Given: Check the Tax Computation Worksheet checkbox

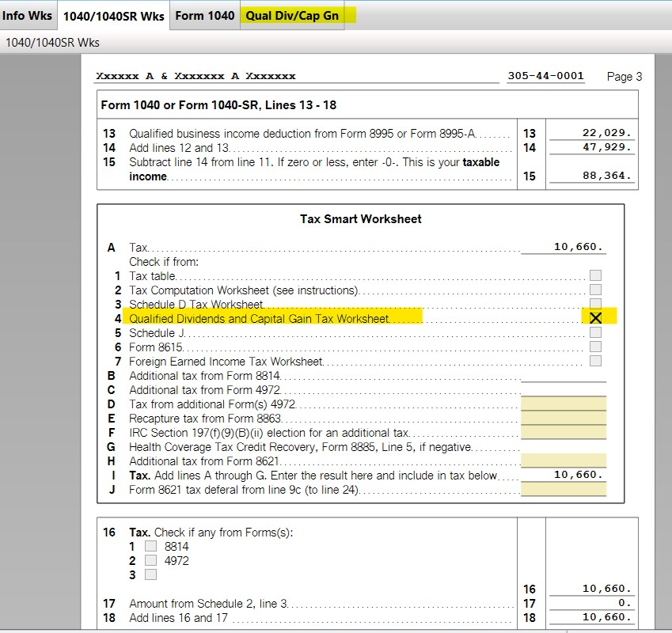Looking at the screenshot, I should click(595, 289).
